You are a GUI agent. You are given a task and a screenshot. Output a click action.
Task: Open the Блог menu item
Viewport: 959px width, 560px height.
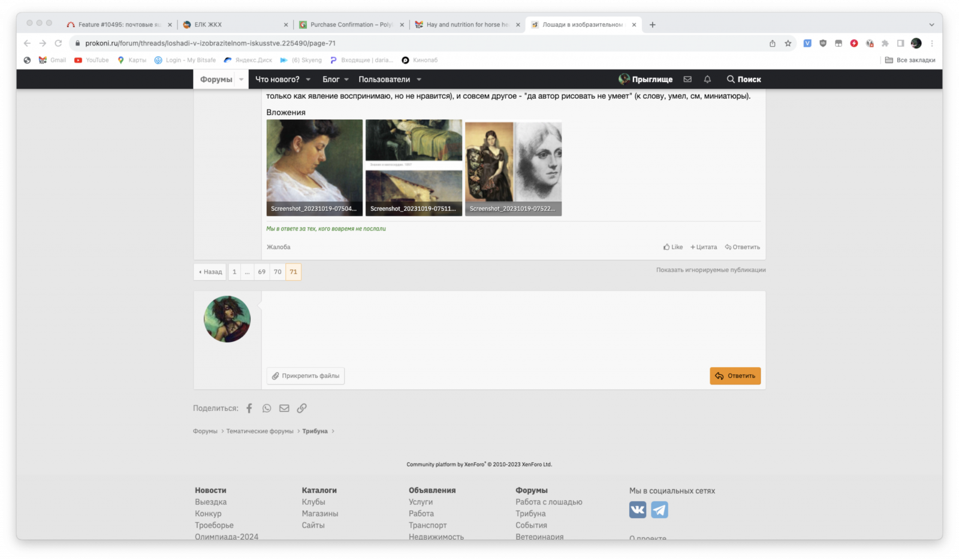[331, 80]
